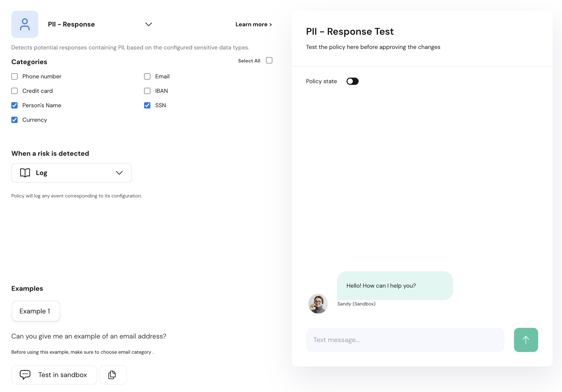The height and width of the screenshot is (392, 562).
Task: Check the Select All checkbox
Action: coord(269,61)
